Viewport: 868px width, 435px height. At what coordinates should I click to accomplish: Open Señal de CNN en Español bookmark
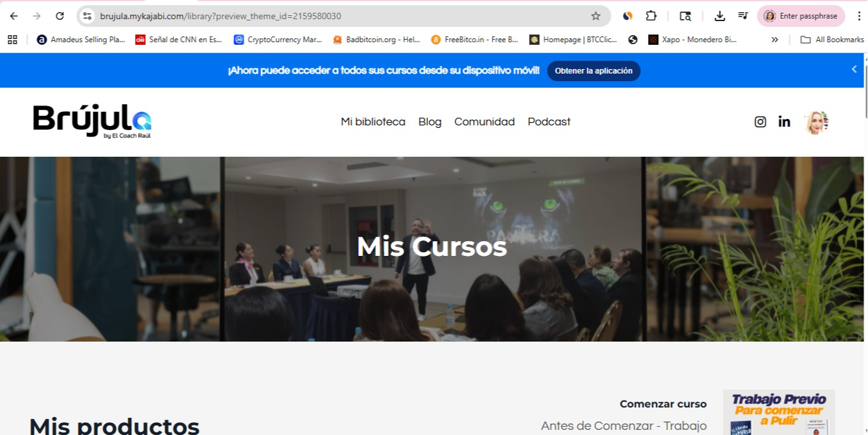(x=178, y=40)
